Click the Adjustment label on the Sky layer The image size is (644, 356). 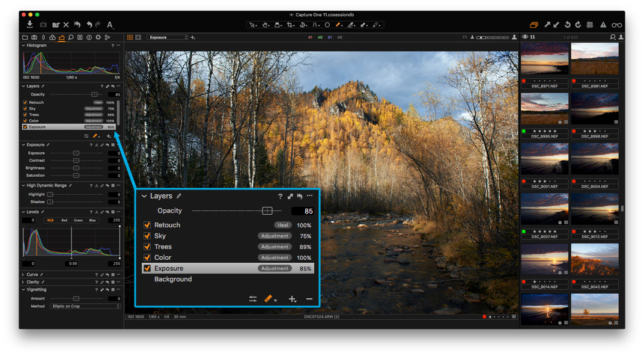(x=275, y=236)
